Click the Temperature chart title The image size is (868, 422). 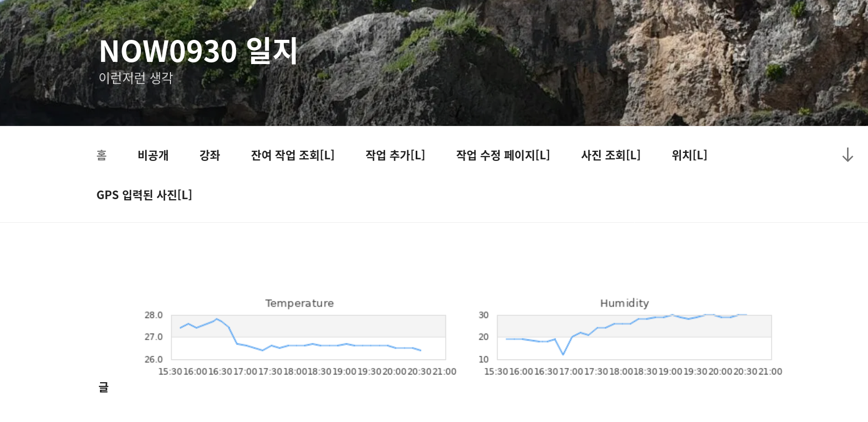tap(300, 303)
